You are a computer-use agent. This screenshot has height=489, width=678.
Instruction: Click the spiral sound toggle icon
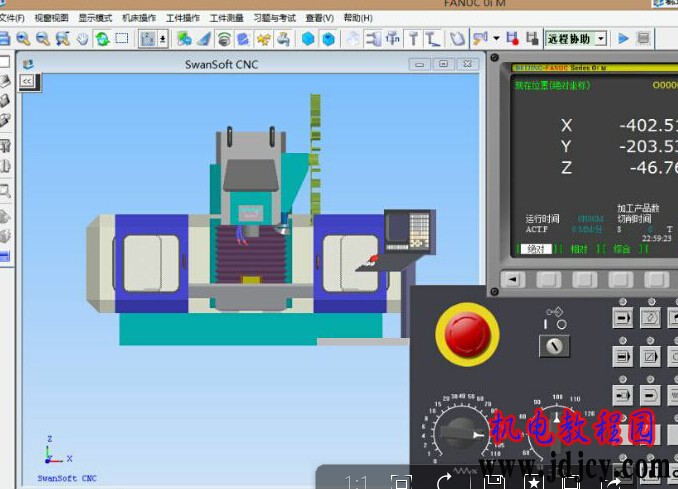point(224,39)
